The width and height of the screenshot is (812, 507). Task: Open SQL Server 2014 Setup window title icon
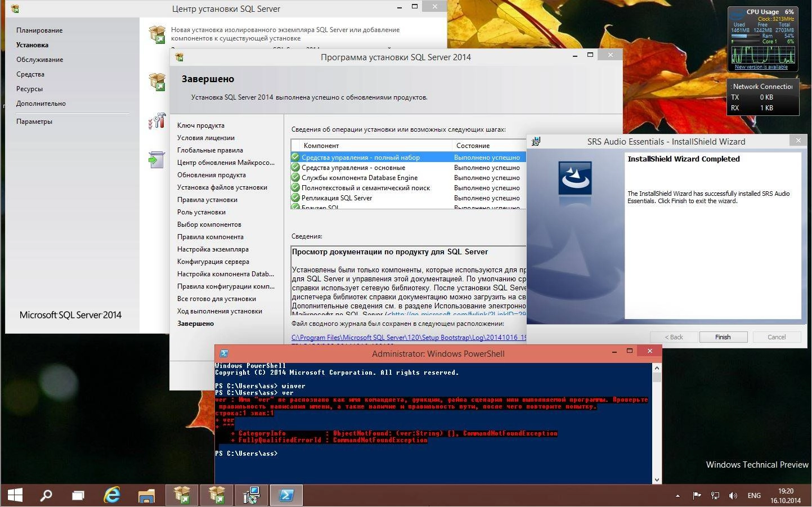point(180,57)
